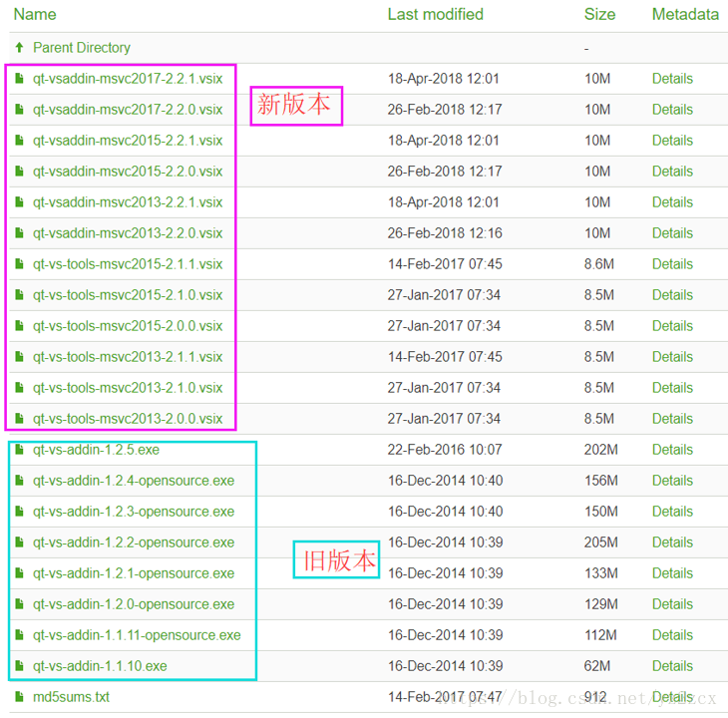Download qt-vsaddin-msvc2013-2.2.0.vsix

128,233
